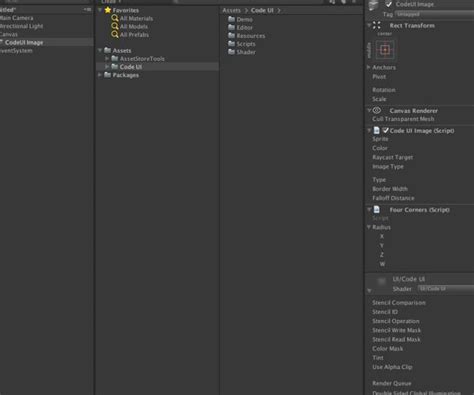
Task: Click the Four Corners script icon
Action: pyautogui.click(x=376, y=209)
